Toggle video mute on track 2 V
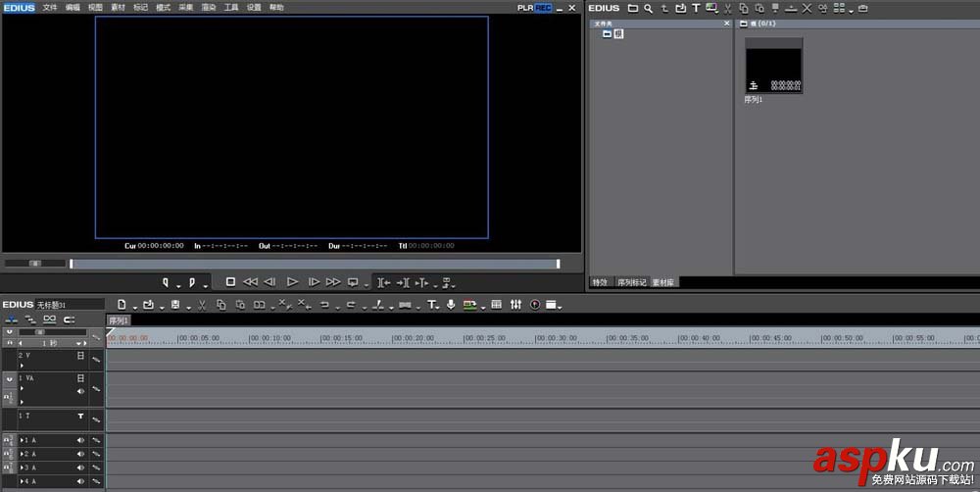980x492 pixels. coord(80,355)
